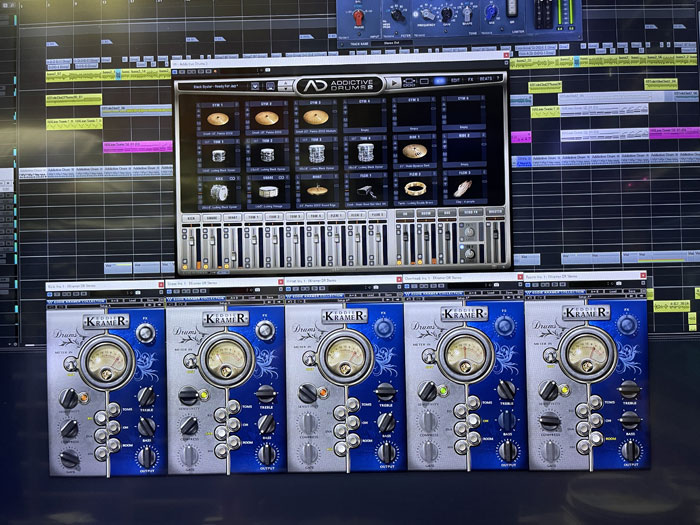
Task: Click the save preset icon in Addictive Drums
Action: point(270,86)
